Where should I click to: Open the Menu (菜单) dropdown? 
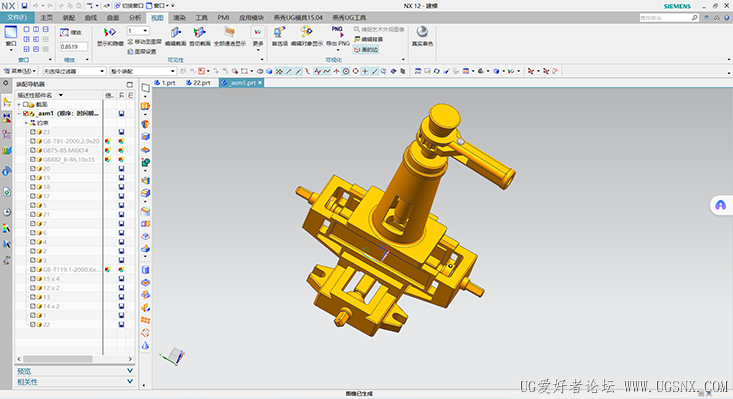(19, 71)
